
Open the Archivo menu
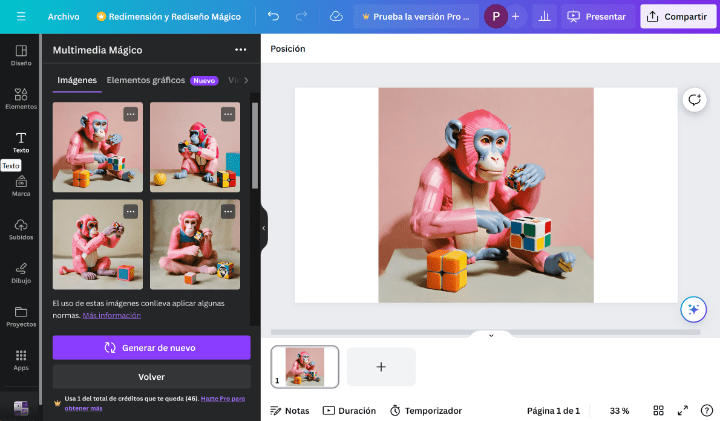click(63, 17)
